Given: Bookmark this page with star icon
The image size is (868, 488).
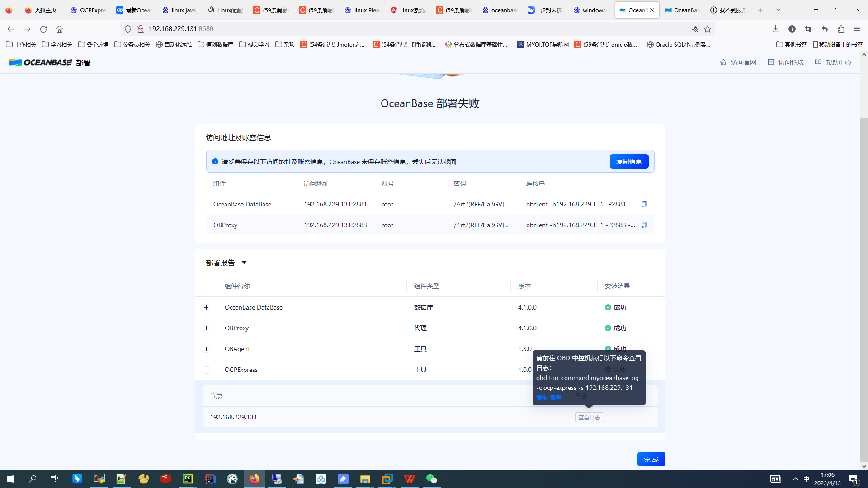Looking at the screenshot, I should pos(708,29).
